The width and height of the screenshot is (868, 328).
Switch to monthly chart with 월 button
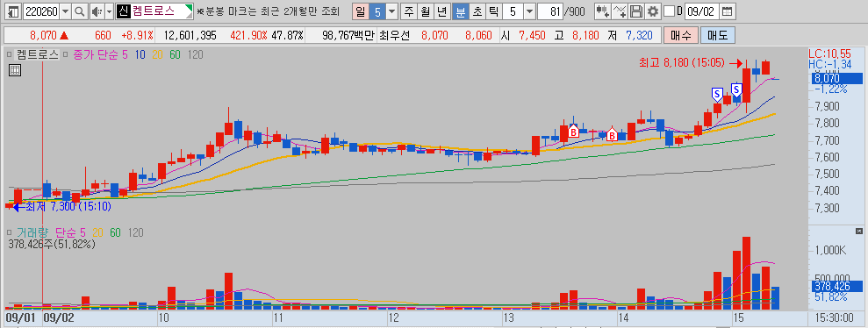pyautogui.click(x=425, y=11)
